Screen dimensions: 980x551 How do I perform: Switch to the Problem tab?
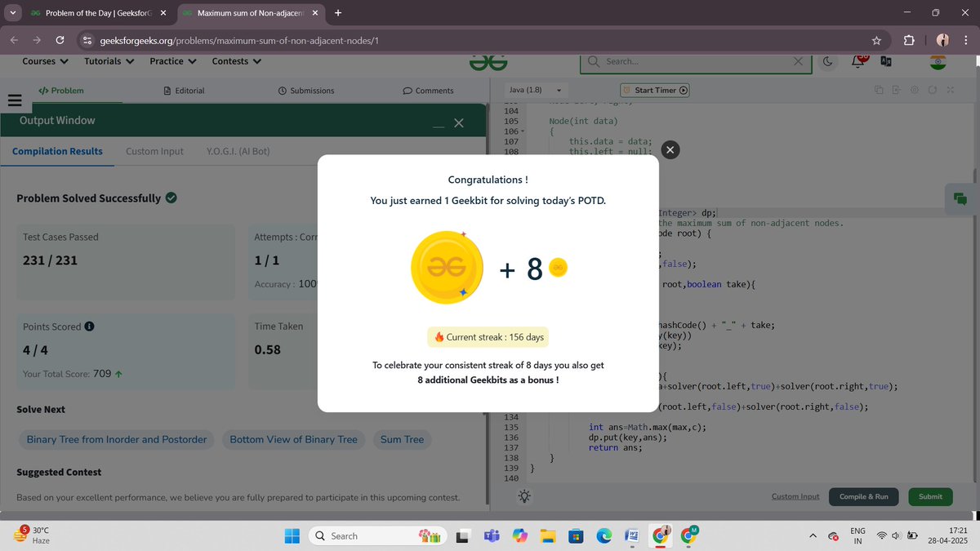tap(61, 91)
